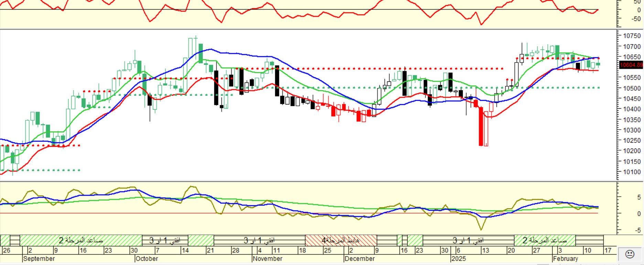Image resolution: width=644 pixels, height=265 pixels.
Task: Click the 10300 price axis value
Action: click(x=632, y=130)
